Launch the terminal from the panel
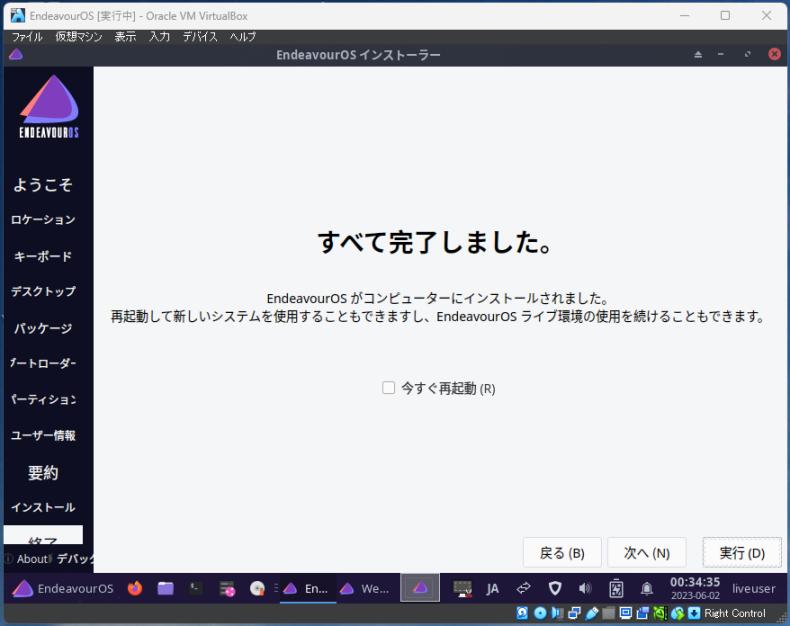790x626 pixels. [195, 588]
